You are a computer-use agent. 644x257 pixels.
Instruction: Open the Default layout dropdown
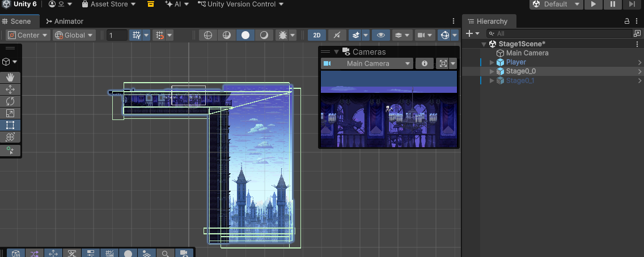point(556,5)
